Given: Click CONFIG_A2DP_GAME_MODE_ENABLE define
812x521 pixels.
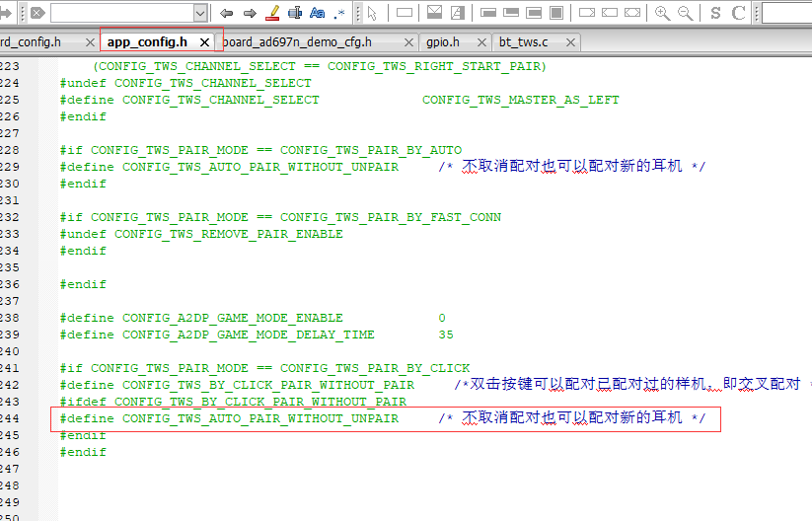Looking at the screenshot, I should 233,318.
